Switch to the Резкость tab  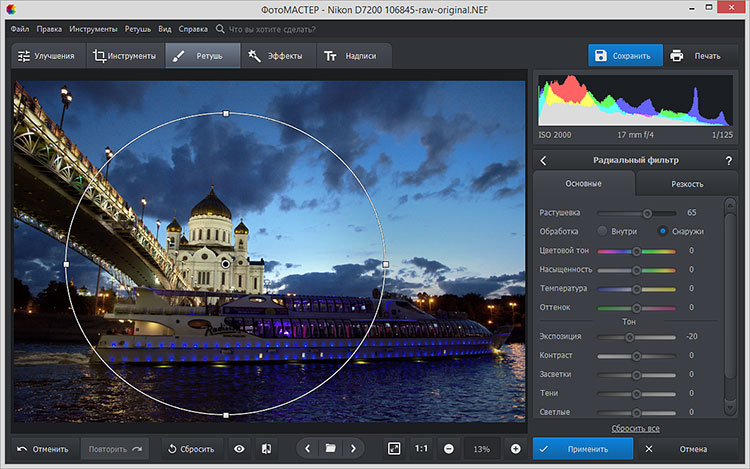click(686, 184)
